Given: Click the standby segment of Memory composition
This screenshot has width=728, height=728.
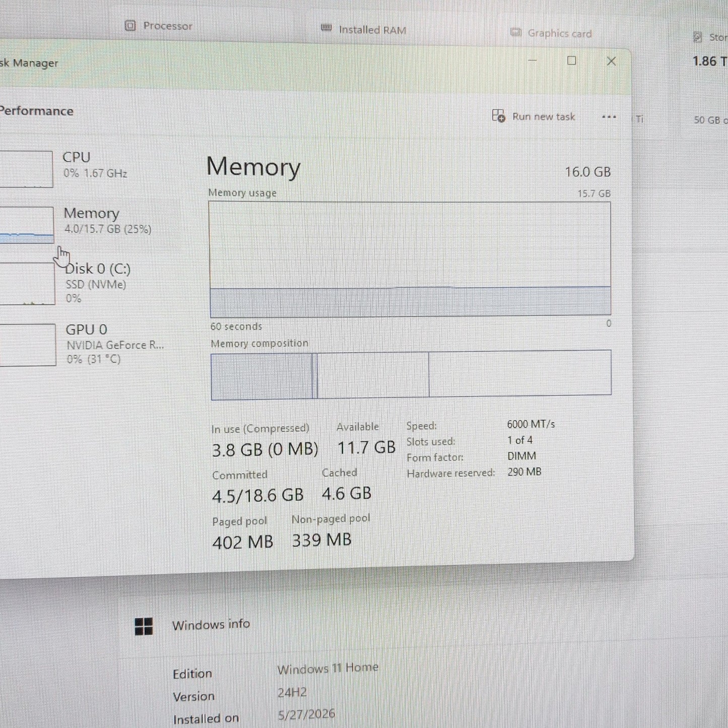Looking at the screenshot, I should (x=373, y=375).
